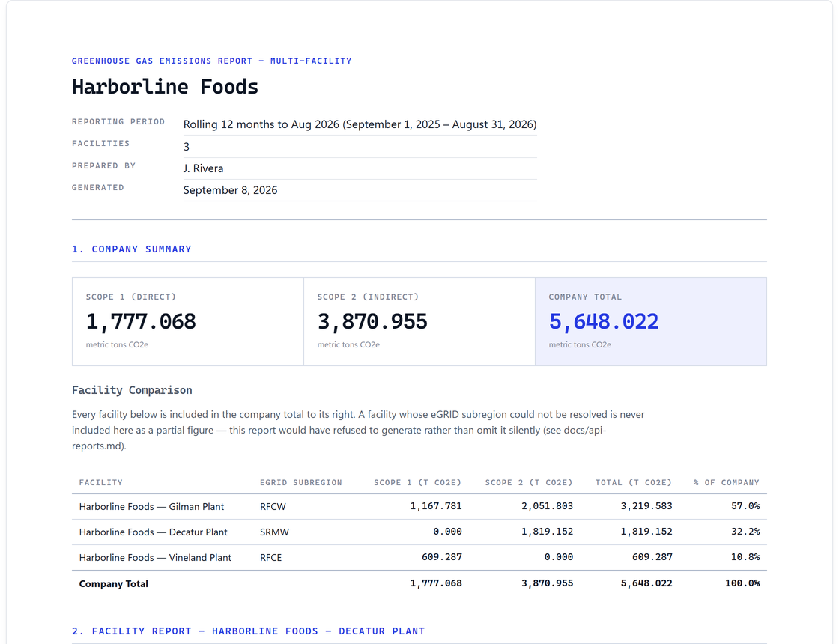Viewport: 839px width, 644px height.
Task: Click the RFCW subregion cell
Action: point(273,506)
